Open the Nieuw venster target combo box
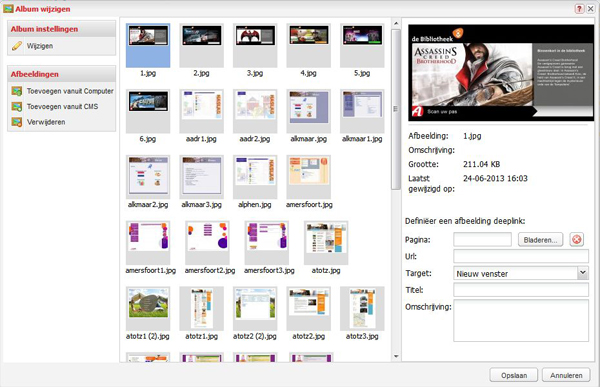 click(x=521, y=273)
